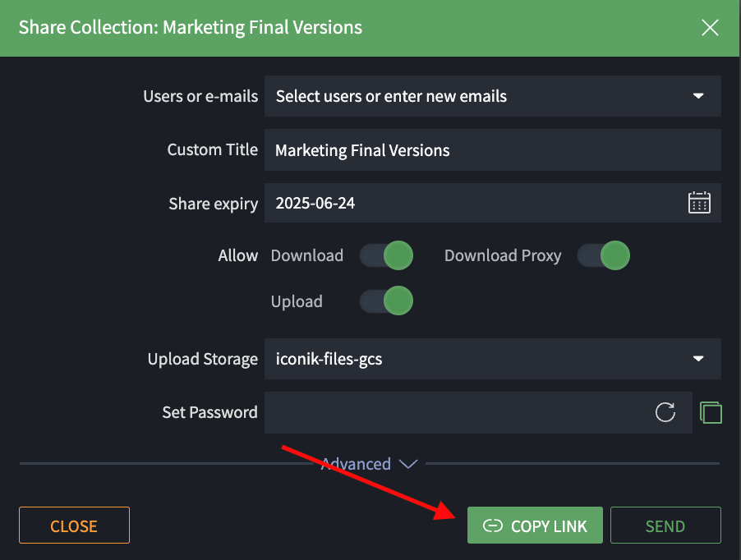Click the Advanced text label
Viewport: 741px width, 560px height.
tap(356, 464)
